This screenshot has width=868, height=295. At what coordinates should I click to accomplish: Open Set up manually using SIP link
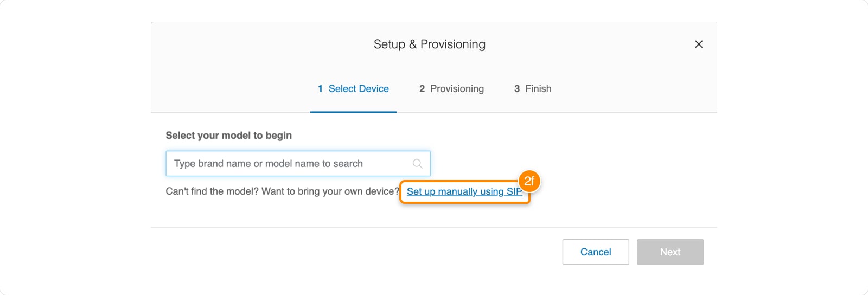[464, 191]
